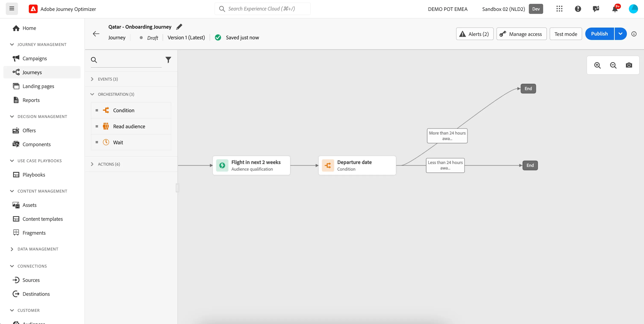
Task: Select the More than 24 hours path label
Action: point(447,136)
